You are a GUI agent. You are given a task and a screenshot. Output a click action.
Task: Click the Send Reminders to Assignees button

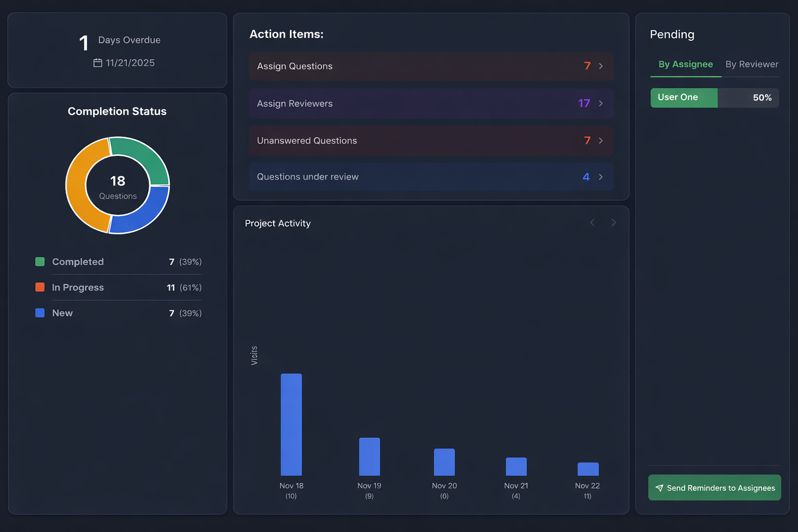coord(714,488)
